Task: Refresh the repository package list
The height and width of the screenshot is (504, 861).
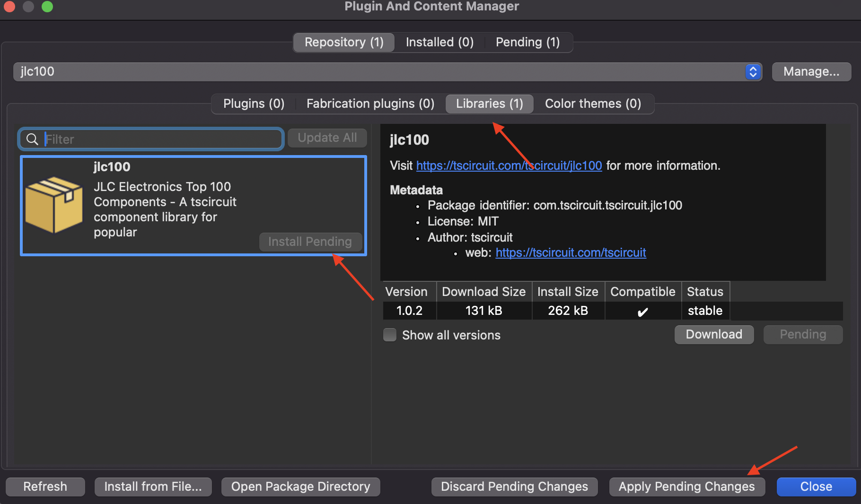Action: (x=45, y=487)
